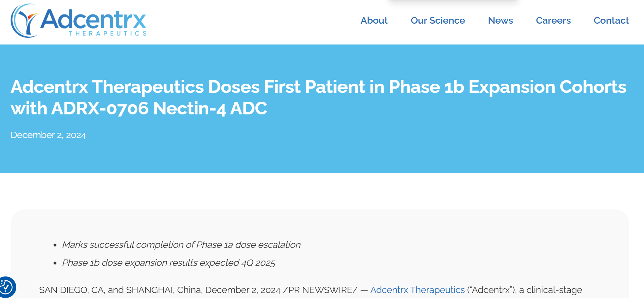644x298 pixels.
Task: Select the Contact navigation link
Action: coord(611,20)
